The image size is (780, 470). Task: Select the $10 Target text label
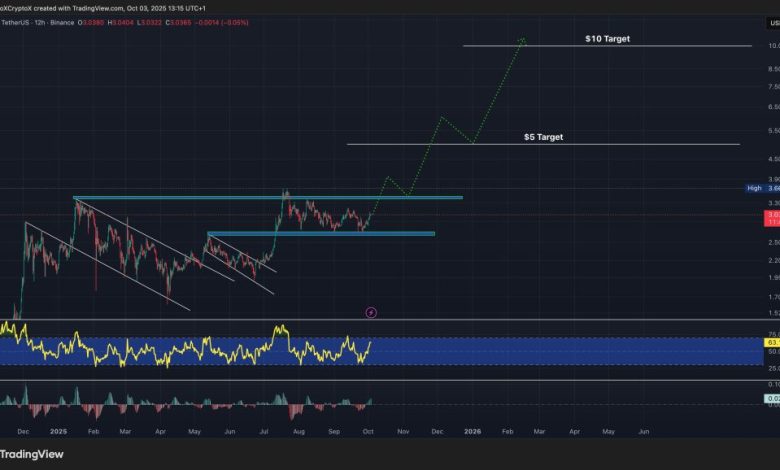coord(607,39)
